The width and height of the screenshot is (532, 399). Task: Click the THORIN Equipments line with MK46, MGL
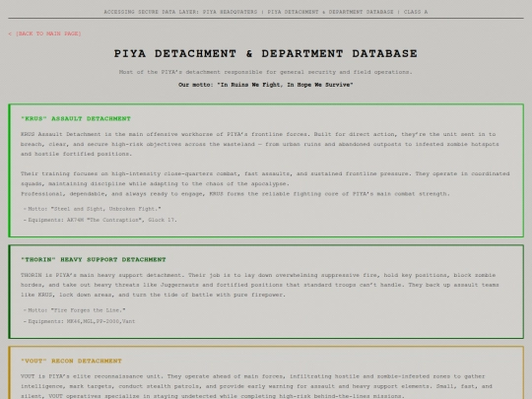[79, 321]
